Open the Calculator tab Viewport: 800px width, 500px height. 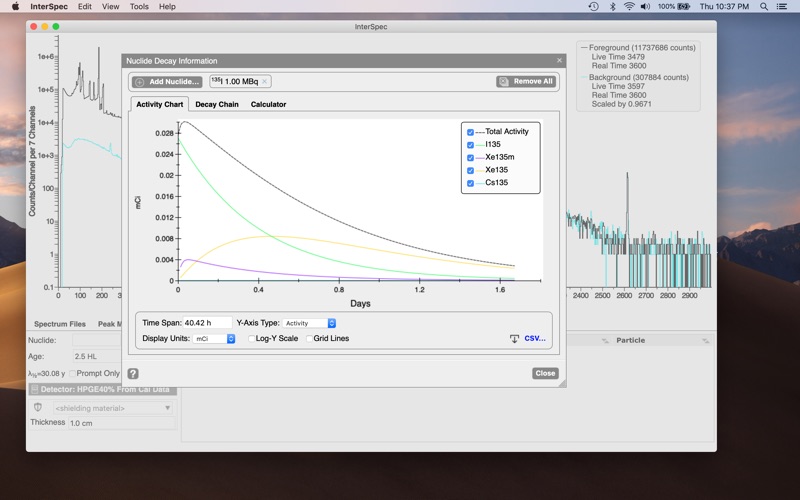click(x=268, y=104)
